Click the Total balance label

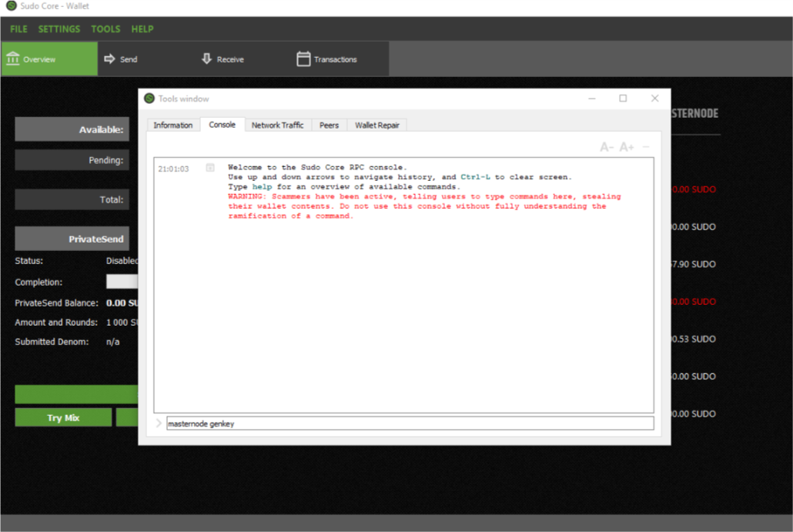(x=72, y=199)
